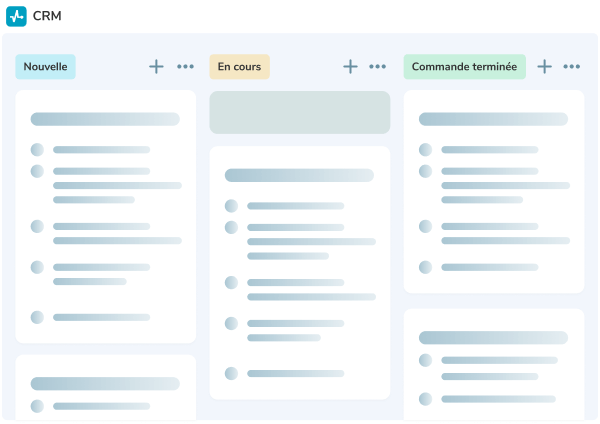Add a card to the En cours column
Viewport: 600px width, 424px height.
(x=350, y=67)
